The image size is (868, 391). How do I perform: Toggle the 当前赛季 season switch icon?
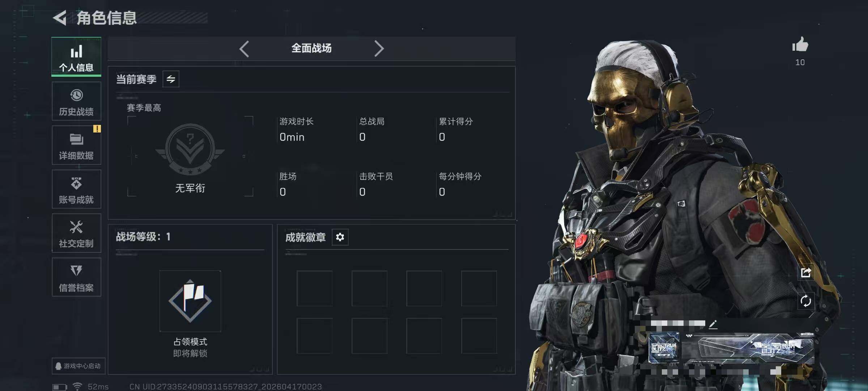click(171, 79)
